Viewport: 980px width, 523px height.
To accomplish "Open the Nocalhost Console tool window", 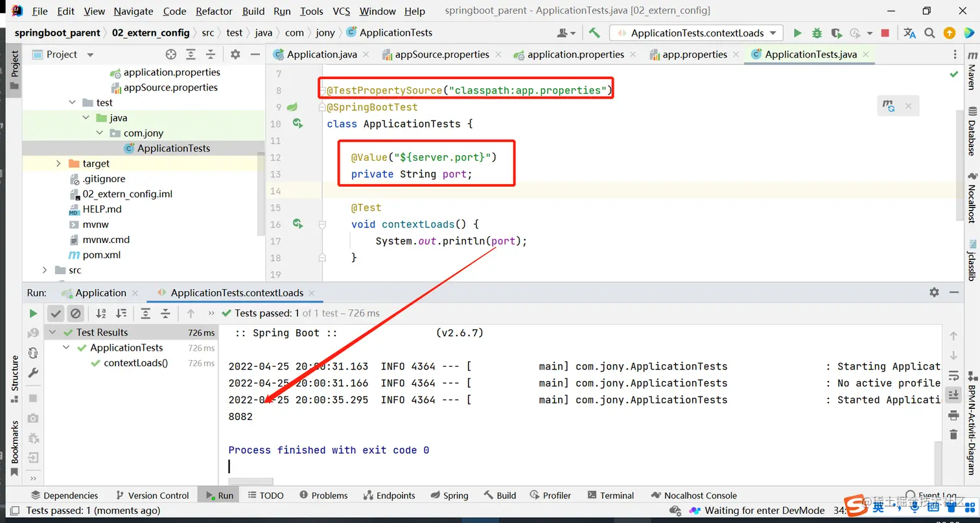I will point(694,495).
